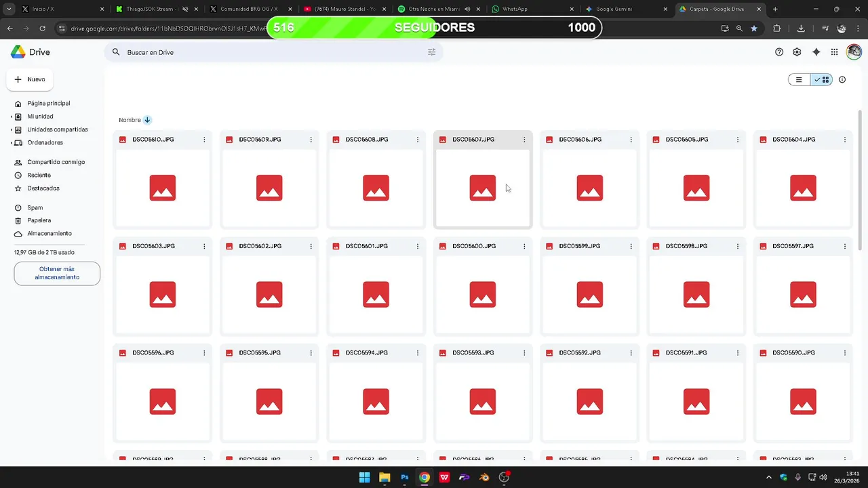Open more actions for DSC05597.JPG
The image size is (868, 488).
(x=844, y=246)
